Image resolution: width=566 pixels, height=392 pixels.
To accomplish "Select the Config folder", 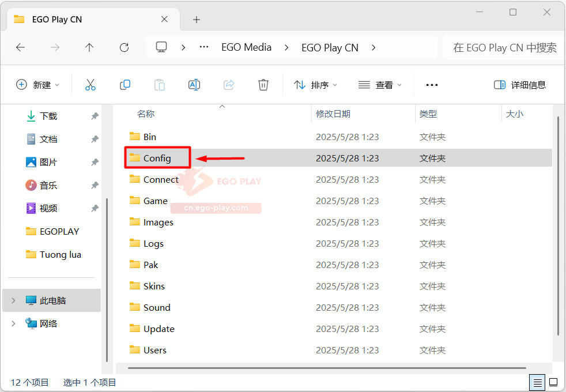I will click(x=157, y=158).
